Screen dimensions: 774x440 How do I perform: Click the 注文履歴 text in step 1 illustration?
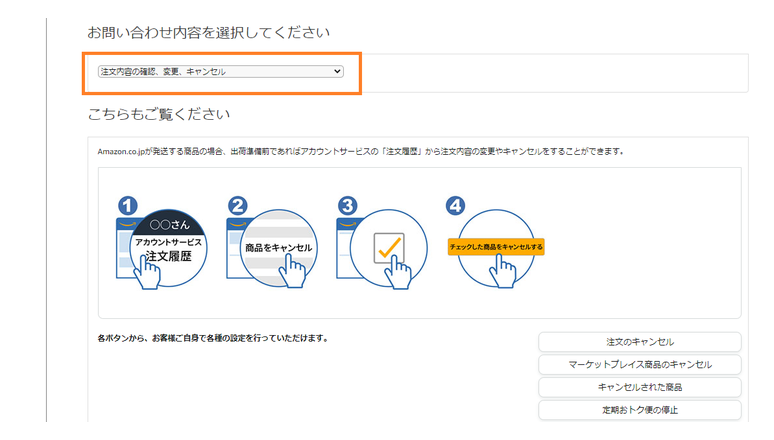[x=168, y=256]
